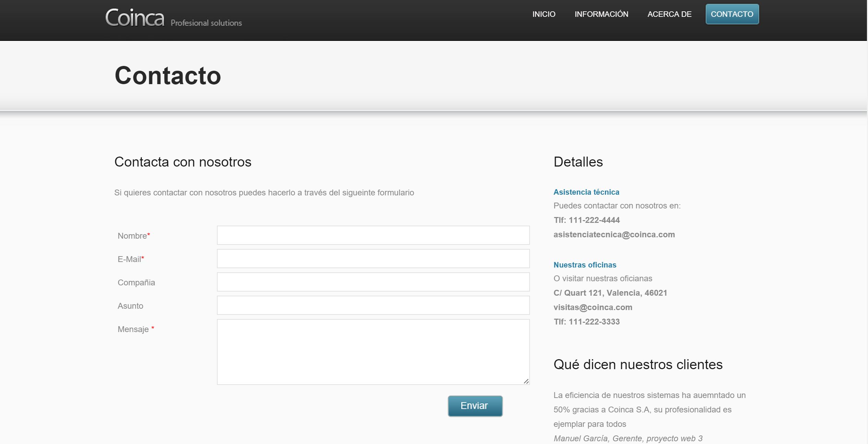Click the Compañia input box

[373, 282]
